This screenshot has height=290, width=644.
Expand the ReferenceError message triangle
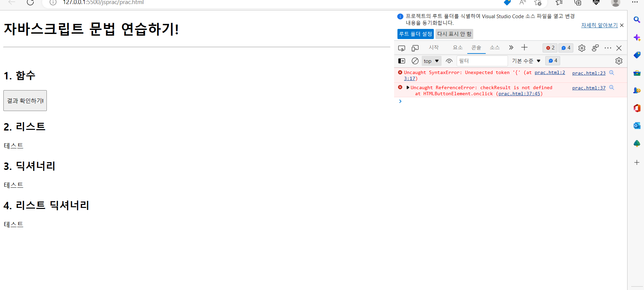408,87
